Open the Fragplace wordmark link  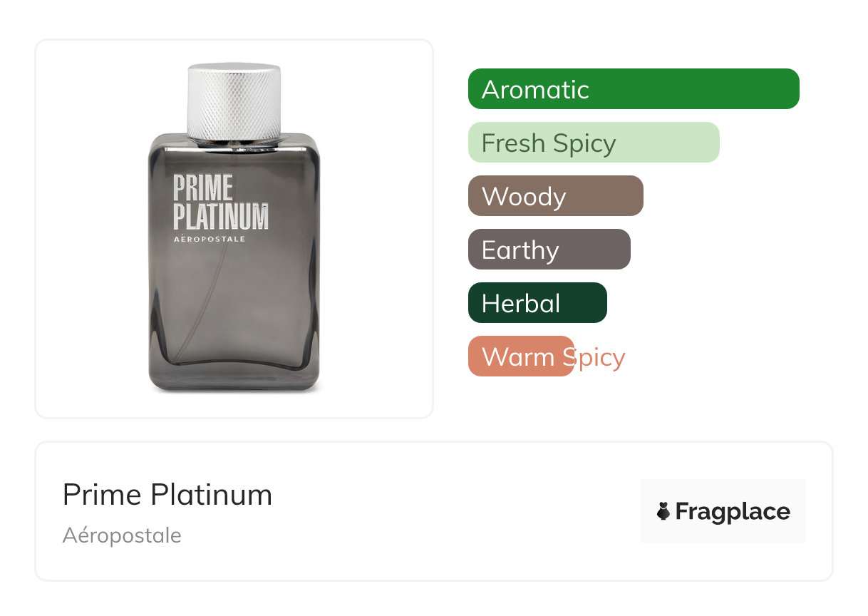[733, 512]
